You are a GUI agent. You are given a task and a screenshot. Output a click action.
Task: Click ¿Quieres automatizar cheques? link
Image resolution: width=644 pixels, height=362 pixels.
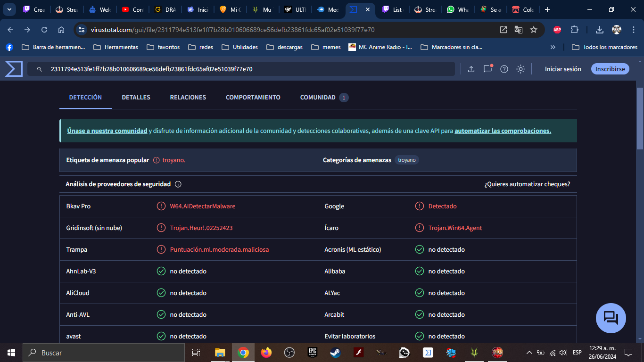(x=527, y=184)
